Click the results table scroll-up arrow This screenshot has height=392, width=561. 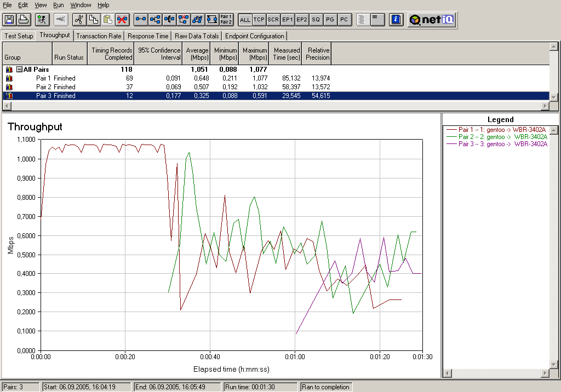(x=553, y=46)
